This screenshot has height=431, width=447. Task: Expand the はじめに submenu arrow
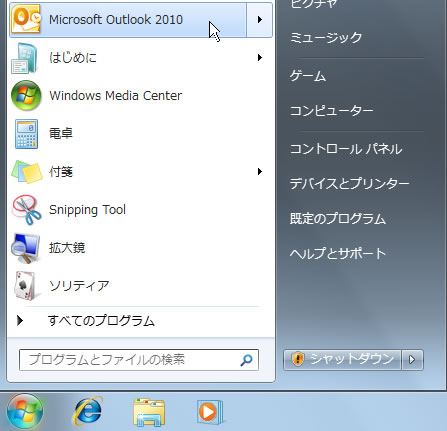(x=260, y=58)
